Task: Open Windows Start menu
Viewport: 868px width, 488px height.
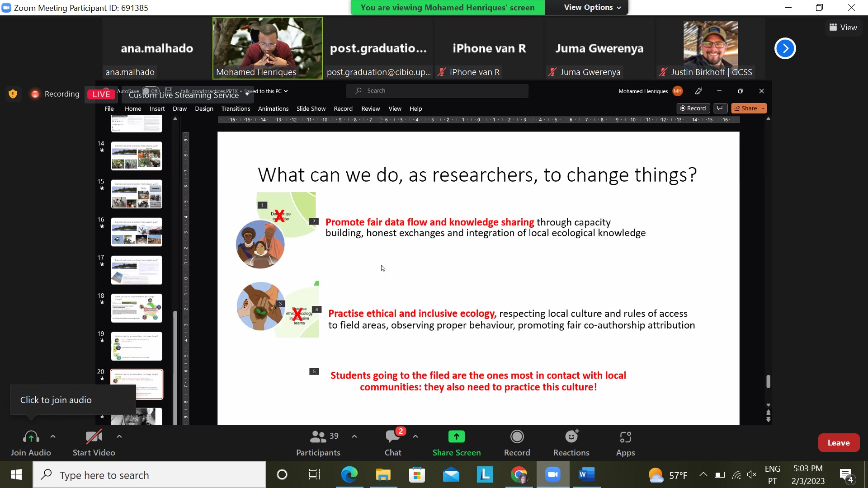Action: (16, 474)
